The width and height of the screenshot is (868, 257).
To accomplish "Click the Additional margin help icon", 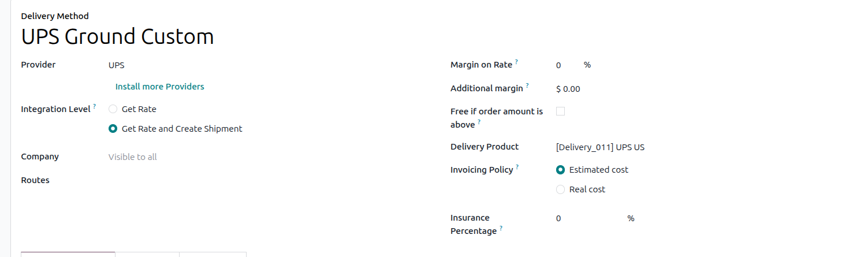I will pyautogui.click(x=527, y=85).
